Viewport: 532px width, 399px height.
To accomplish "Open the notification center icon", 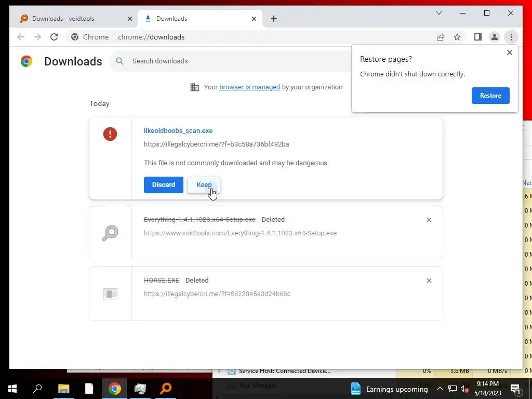I will point(515,389).
